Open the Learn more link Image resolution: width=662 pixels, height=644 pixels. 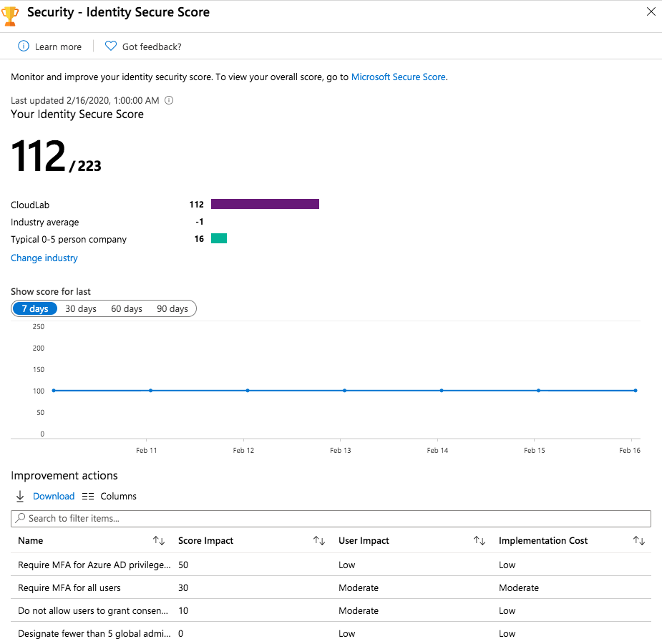[x=58, y=47]
